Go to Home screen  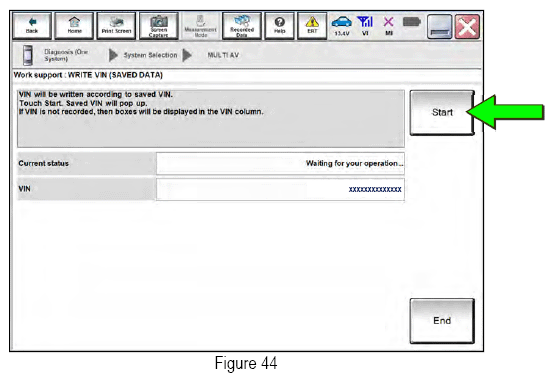coord(74,26)
